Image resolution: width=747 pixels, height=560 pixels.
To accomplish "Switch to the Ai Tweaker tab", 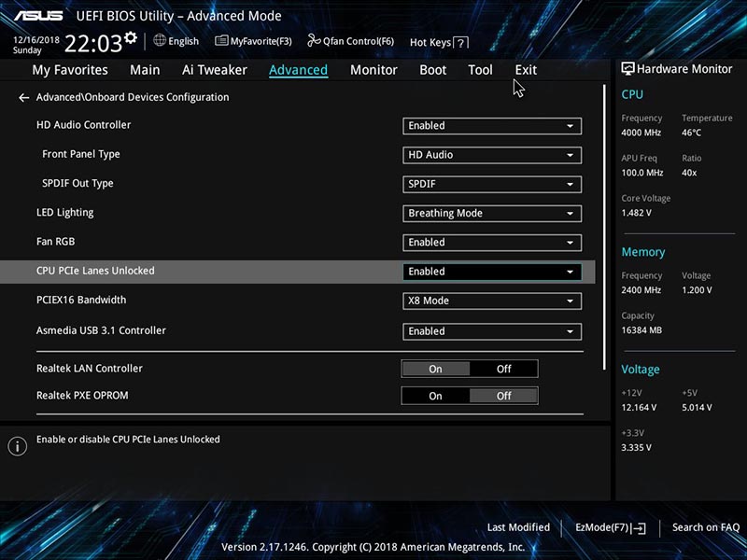I will [215, 70].
